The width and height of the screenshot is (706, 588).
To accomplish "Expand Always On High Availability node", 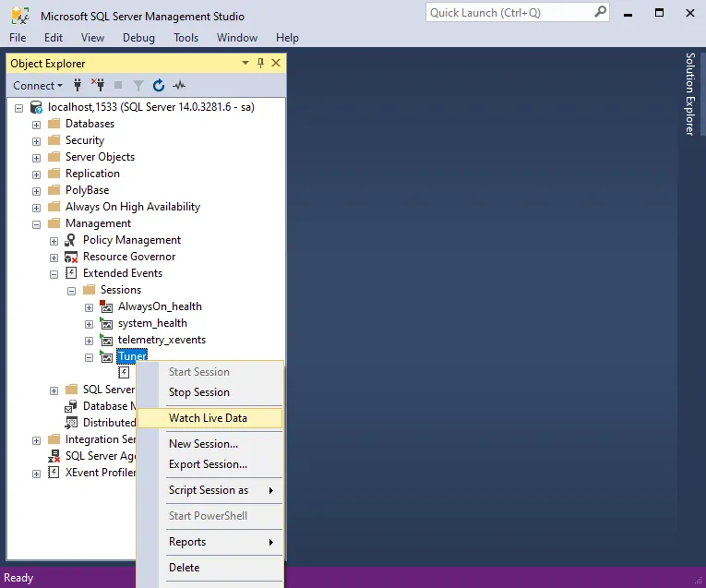I will coord(37,208).
